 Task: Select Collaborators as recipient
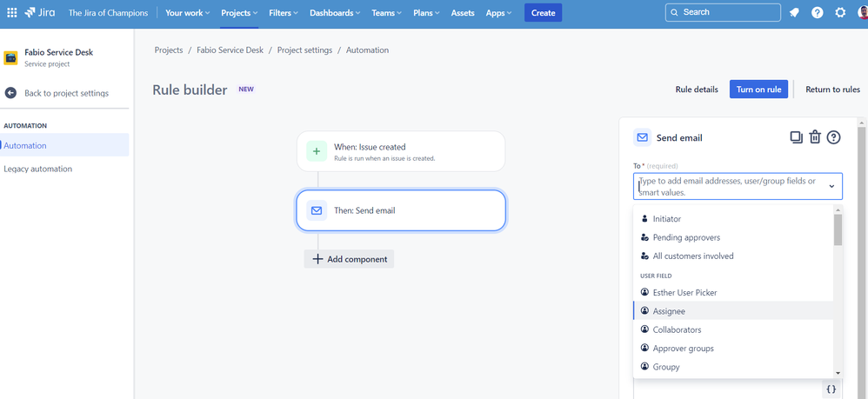click(733, 329)
